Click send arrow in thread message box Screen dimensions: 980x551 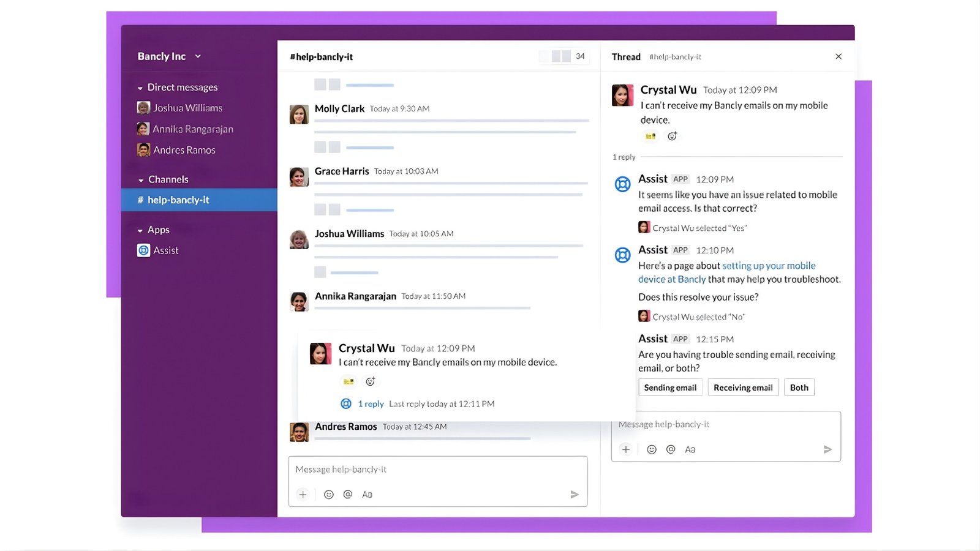tap(827, 449)
